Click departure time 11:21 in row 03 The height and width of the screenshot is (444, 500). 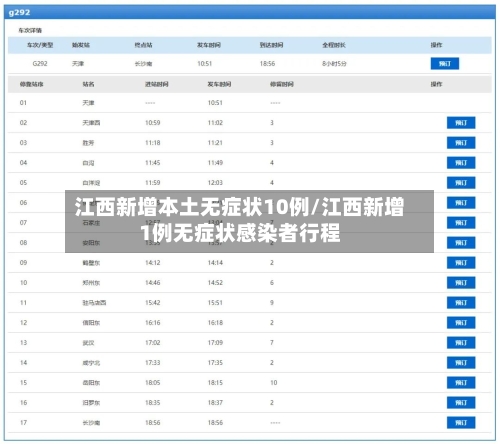215,143
